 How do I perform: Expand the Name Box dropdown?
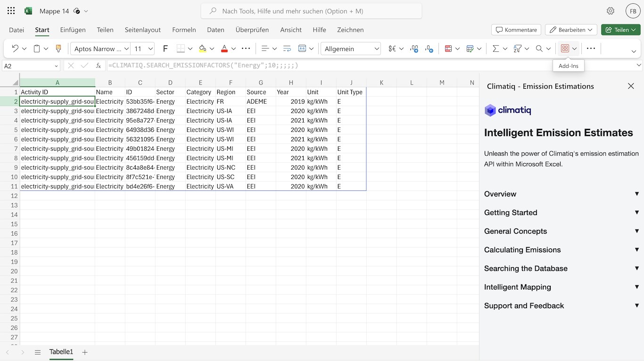pos(56,66)
